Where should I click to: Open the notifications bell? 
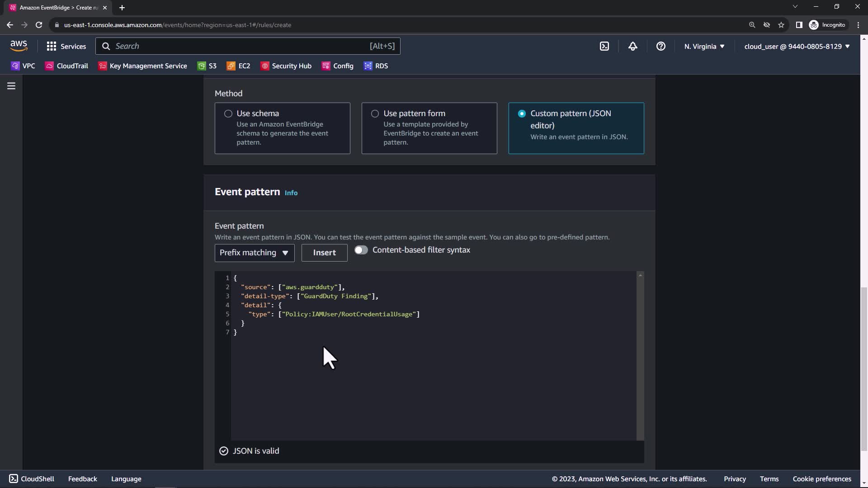(x=632, y=46)
